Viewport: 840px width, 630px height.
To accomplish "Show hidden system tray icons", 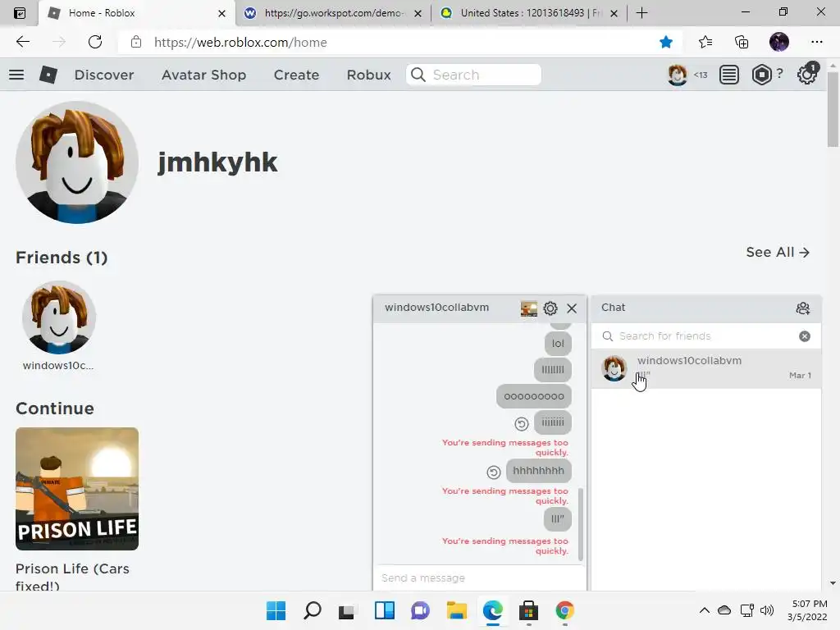I will pos(705,610).
